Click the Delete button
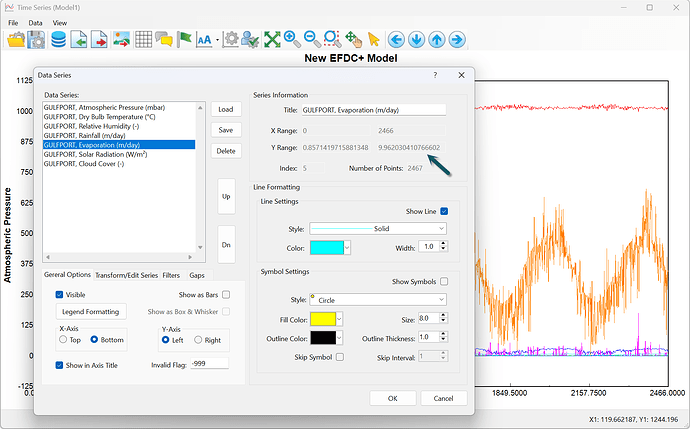The width and height of the screenshot is (690, 429). 226,151
